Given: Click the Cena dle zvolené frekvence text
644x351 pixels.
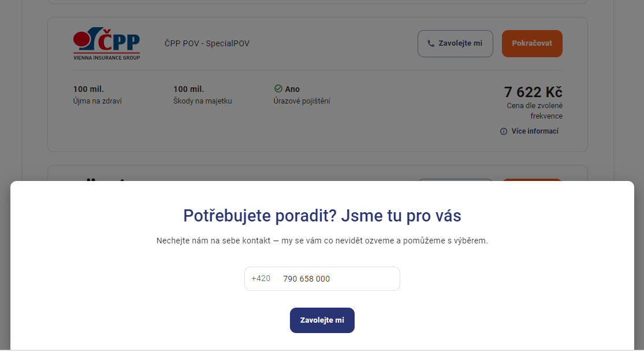Looking at the screenshot, I should coord(534,111).
